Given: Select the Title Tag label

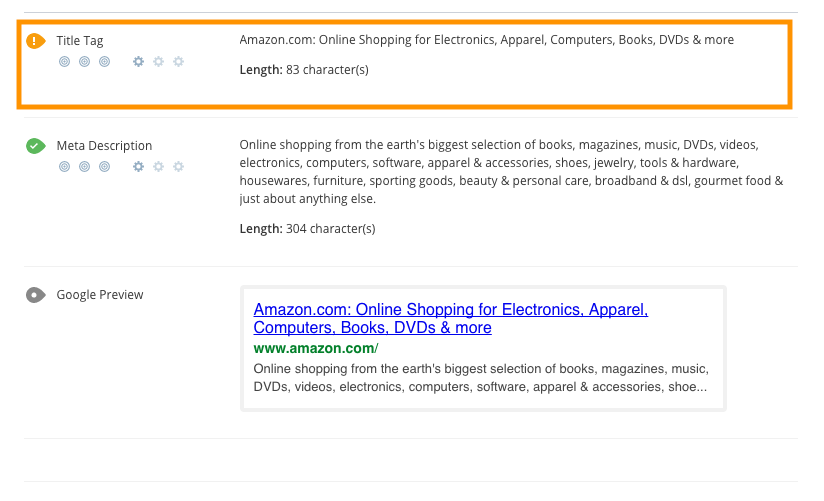Looking at the screenshot, I should [80, 40].
